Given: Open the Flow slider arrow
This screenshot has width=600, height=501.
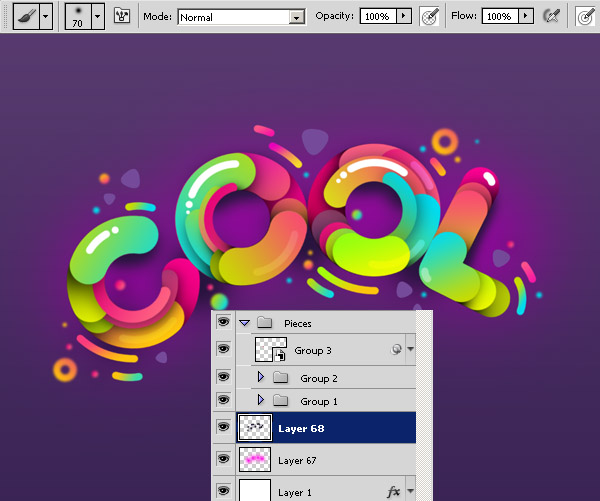Looking at the screenshot, I should 526,16.
